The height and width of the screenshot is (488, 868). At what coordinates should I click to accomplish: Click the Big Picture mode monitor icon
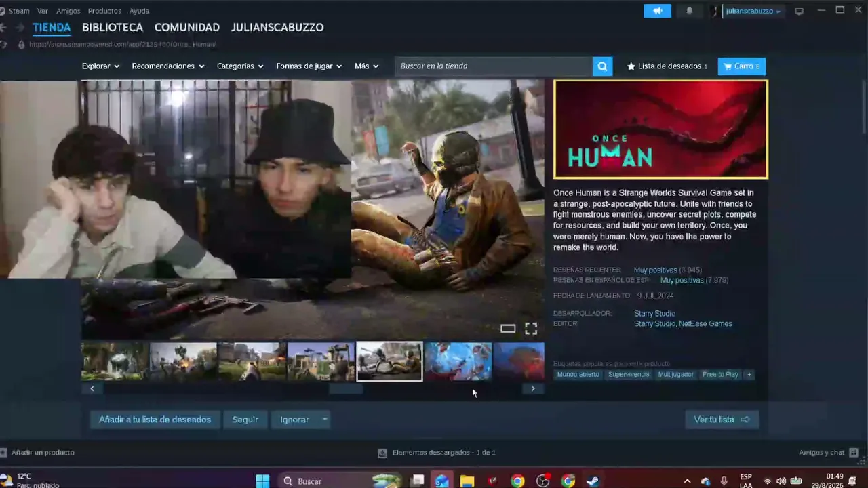coord(799,11)
